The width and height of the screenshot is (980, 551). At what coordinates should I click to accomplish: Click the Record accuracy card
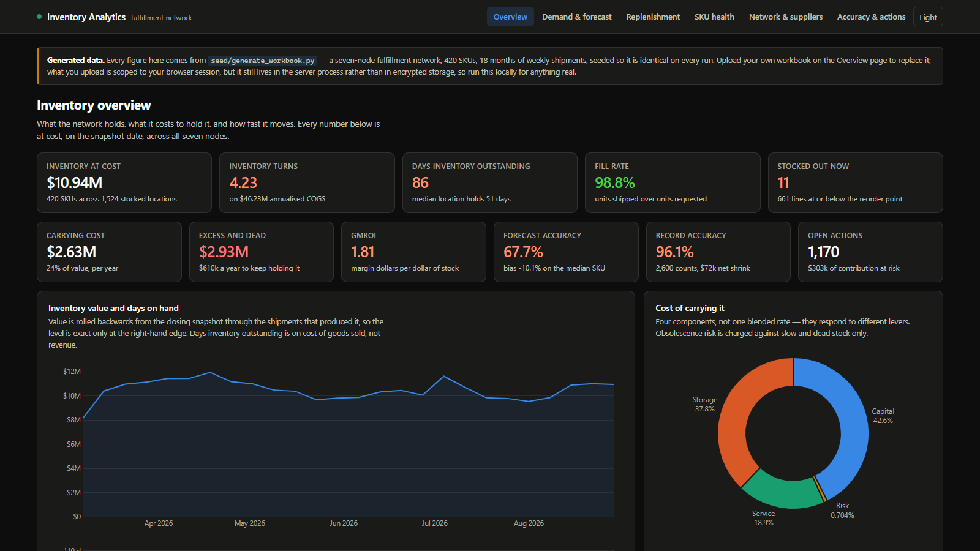coord(718,252)
